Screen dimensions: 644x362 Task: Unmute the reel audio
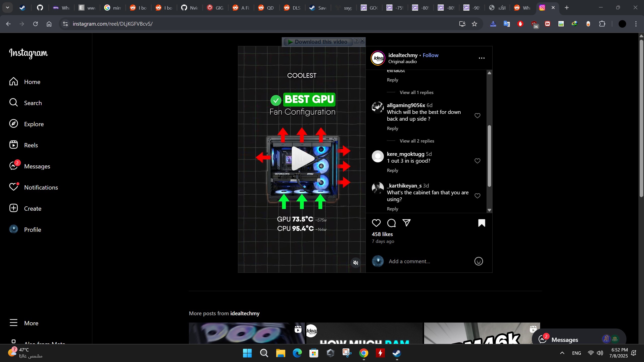coord(355,263)
